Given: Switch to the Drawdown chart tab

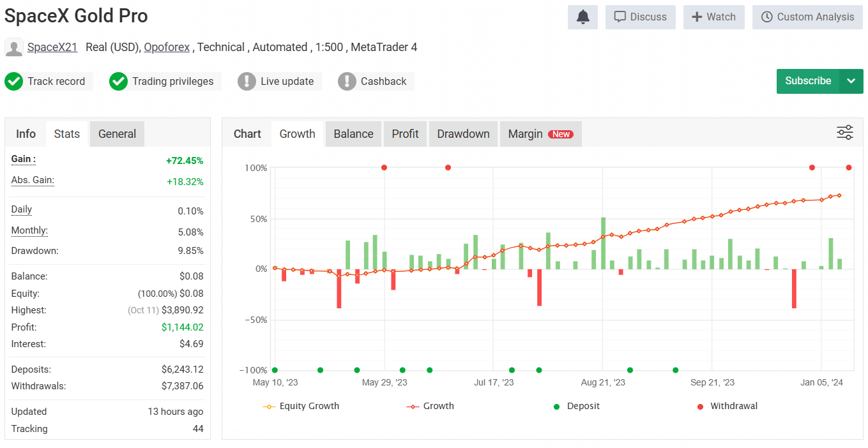Looking at the screenshot, I should (463, 134).
